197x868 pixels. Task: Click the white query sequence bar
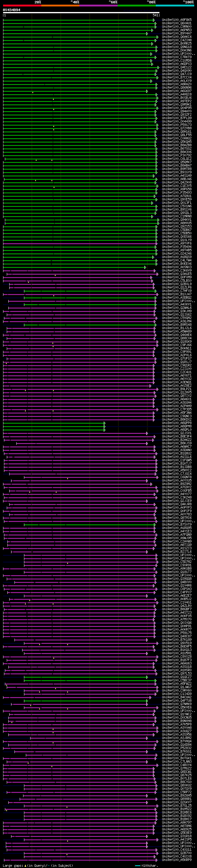pos(81,13)
